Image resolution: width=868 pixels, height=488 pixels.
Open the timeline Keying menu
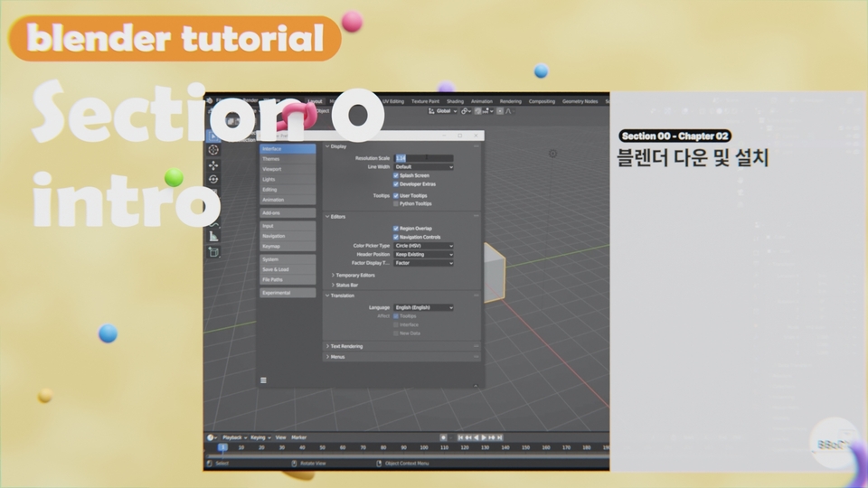pos(260,437)
